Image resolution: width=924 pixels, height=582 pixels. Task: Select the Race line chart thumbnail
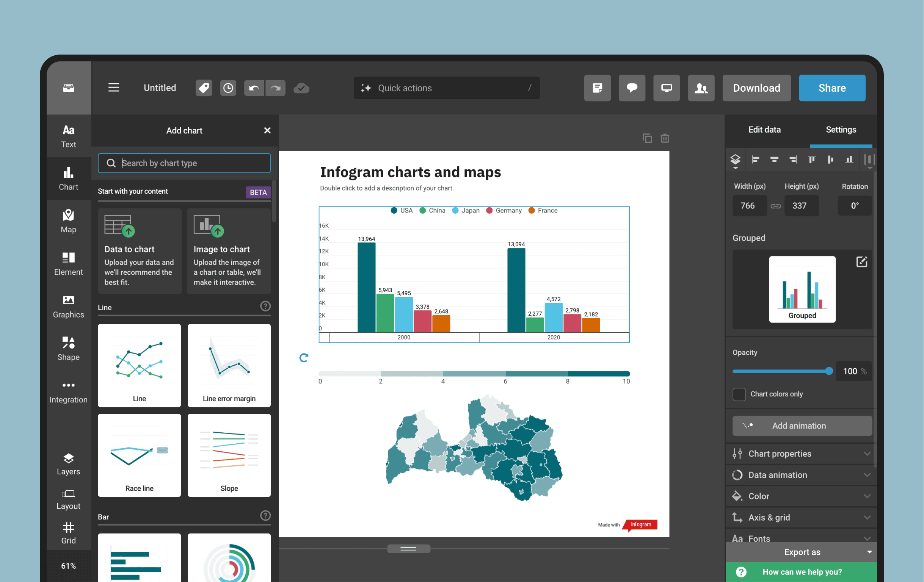pos(139,455)
